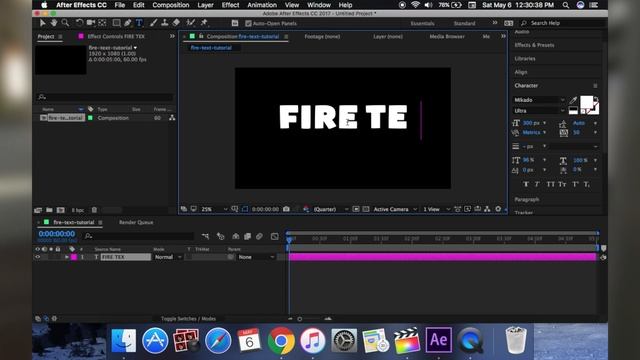Select the Pan Behind anchor point tool
Image resolution: width=640 pixels, height=360 pixels.
[x=102, y=23]
